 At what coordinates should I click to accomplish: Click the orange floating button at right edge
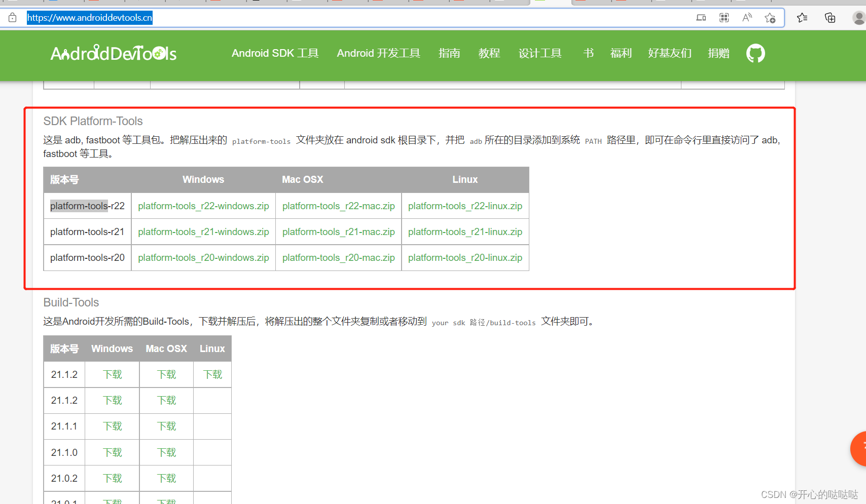[858, 449]
